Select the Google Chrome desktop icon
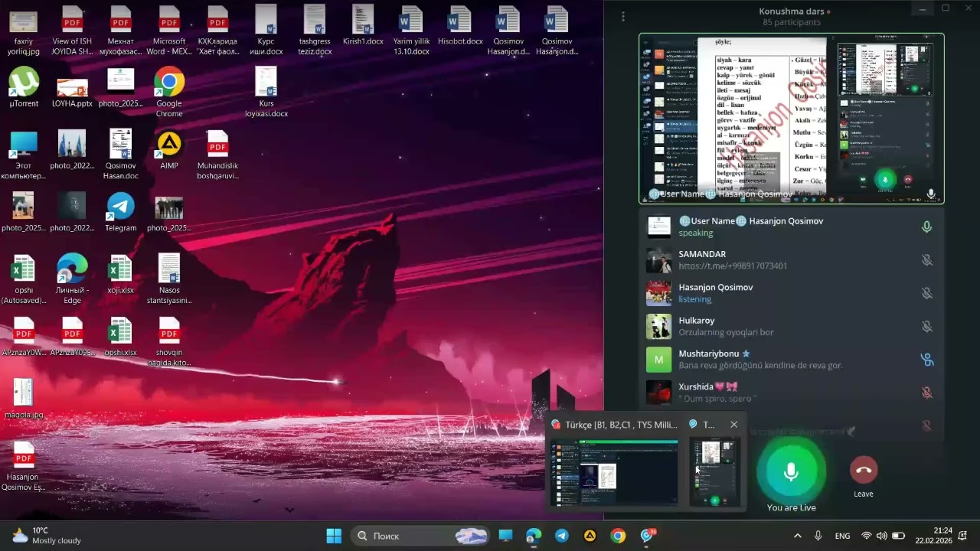This screenshot has width=980, height=551. (169, 93)
